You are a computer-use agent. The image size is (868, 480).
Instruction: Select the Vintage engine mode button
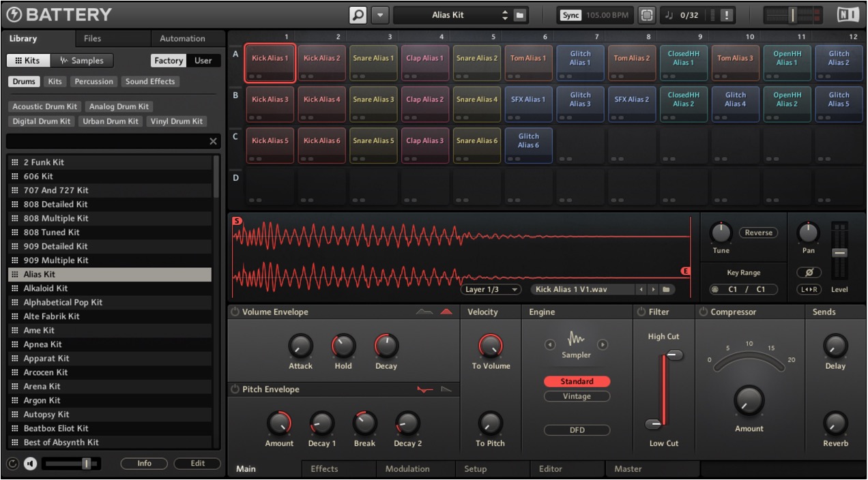[x=577, y=396]
